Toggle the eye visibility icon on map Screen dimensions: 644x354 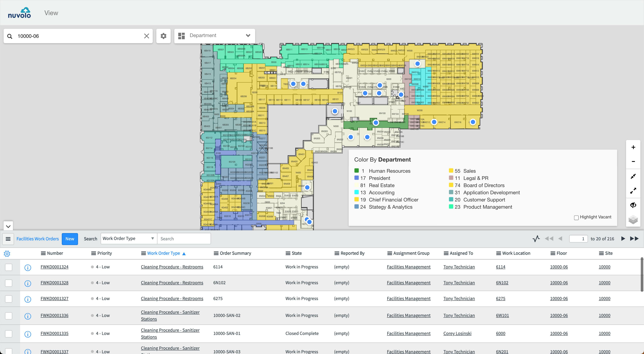point(633,205)
